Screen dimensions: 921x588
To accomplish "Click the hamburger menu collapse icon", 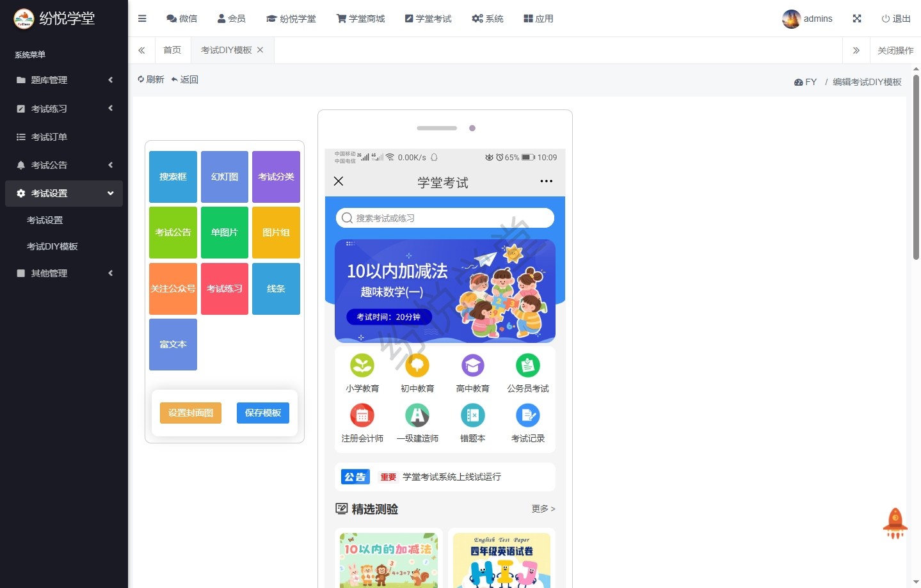I will click(142, 19).
